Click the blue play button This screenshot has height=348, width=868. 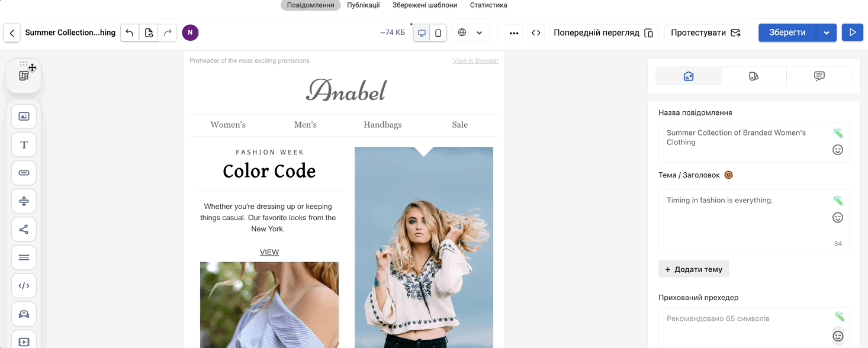[852, 33]
